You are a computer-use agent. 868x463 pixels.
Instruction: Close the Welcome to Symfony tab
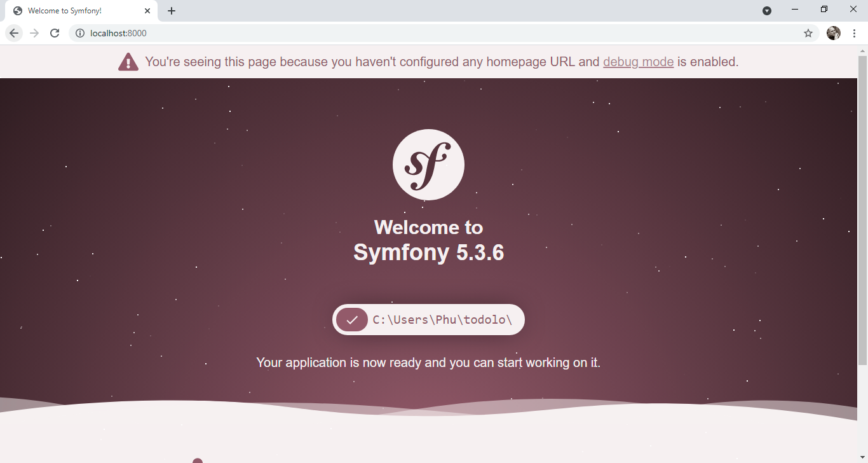coord(147,11)
